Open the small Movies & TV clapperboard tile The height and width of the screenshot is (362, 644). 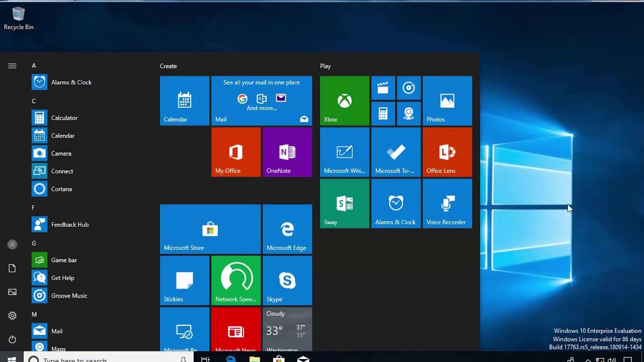click(383, 88)
